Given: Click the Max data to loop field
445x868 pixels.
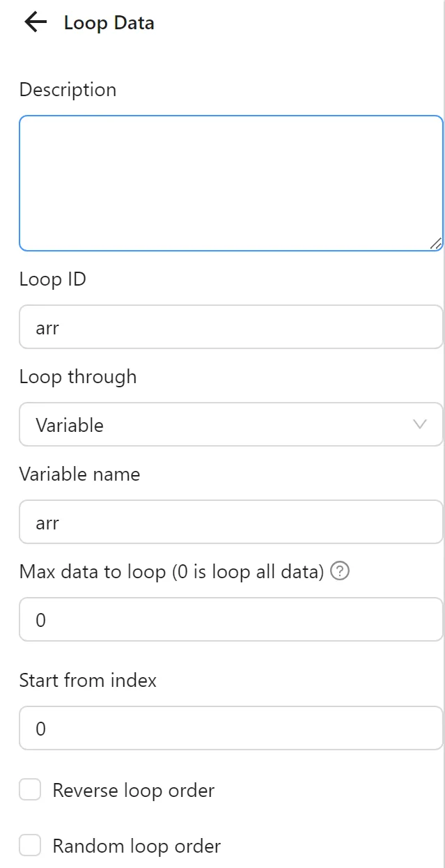Looking at the screenshot, I should (230, 619).
